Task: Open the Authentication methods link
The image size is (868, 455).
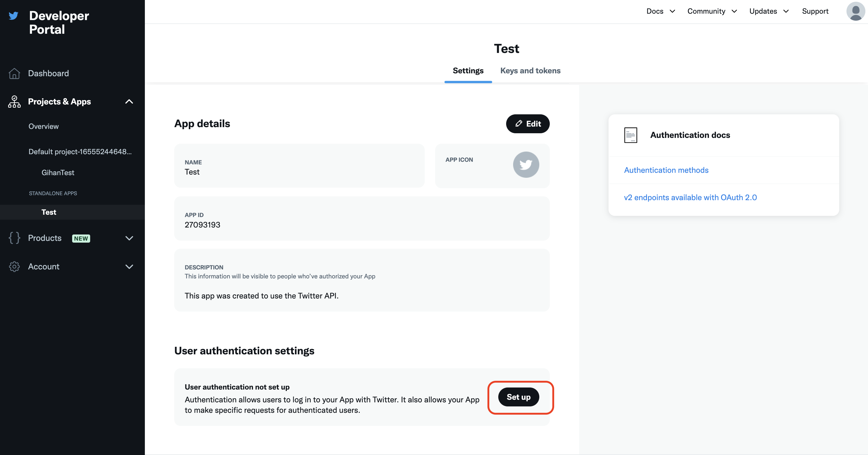Action: [x=666, y=170]
